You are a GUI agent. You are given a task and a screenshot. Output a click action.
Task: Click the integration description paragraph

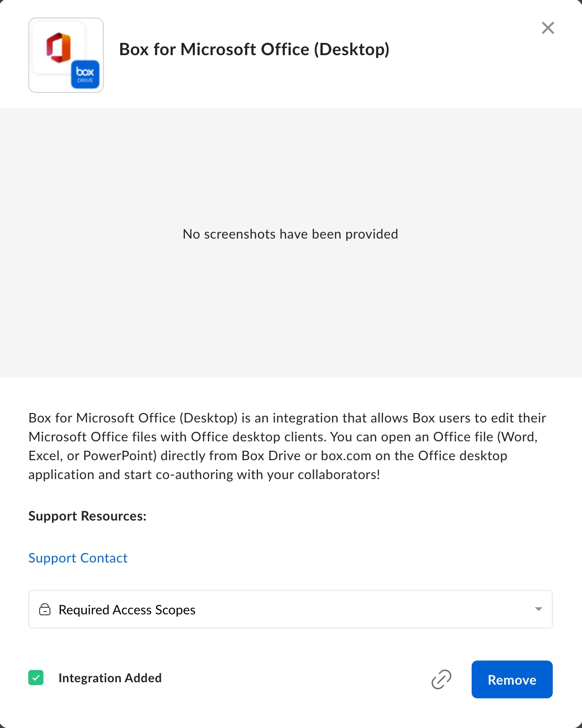click(x=288, y=446)
